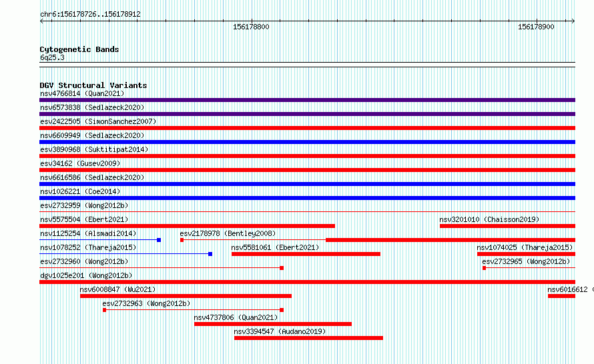Open esv2178978 (Bentley2008) label
594x364 pixels.
pos(228,233)
